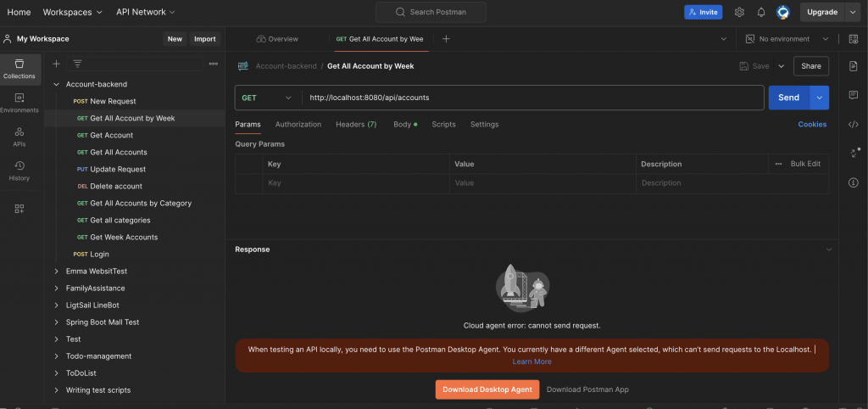The image size is (868, 409).
Task: Click the plus icon to create collection
Action: tap(56, 64)
